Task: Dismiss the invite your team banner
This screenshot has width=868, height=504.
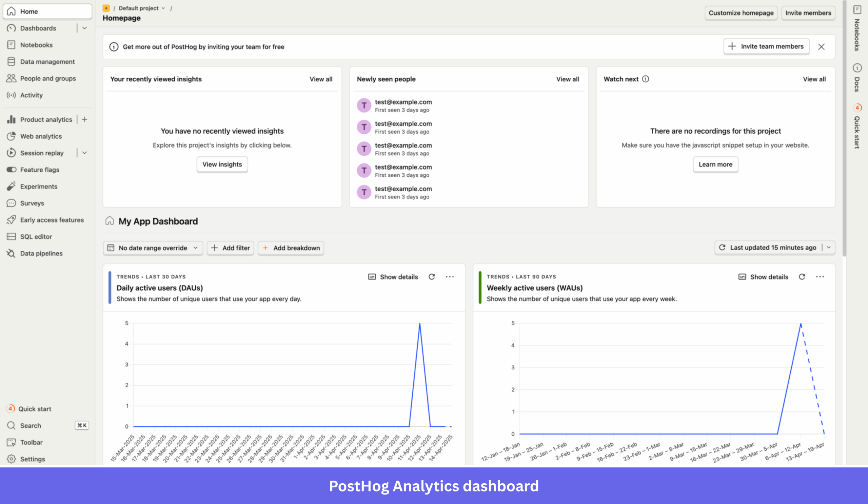Action: tap(822, 46)
